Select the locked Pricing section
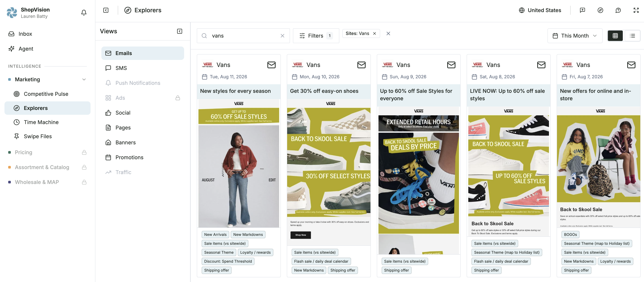 point(48,152)
